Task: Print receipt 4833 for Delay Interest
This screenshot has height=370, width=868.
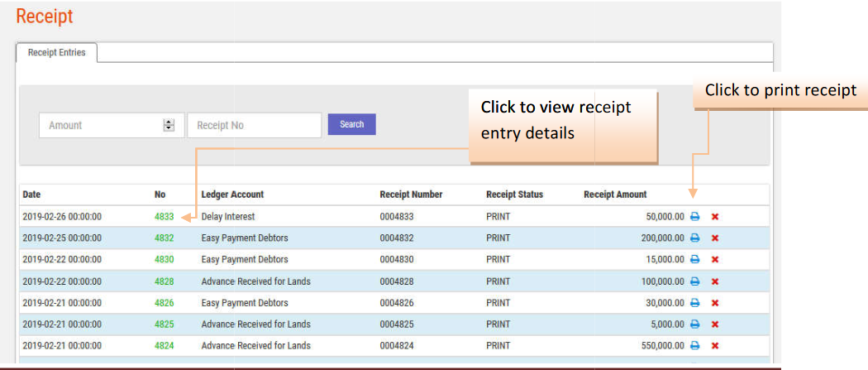Action: point(695,217)
